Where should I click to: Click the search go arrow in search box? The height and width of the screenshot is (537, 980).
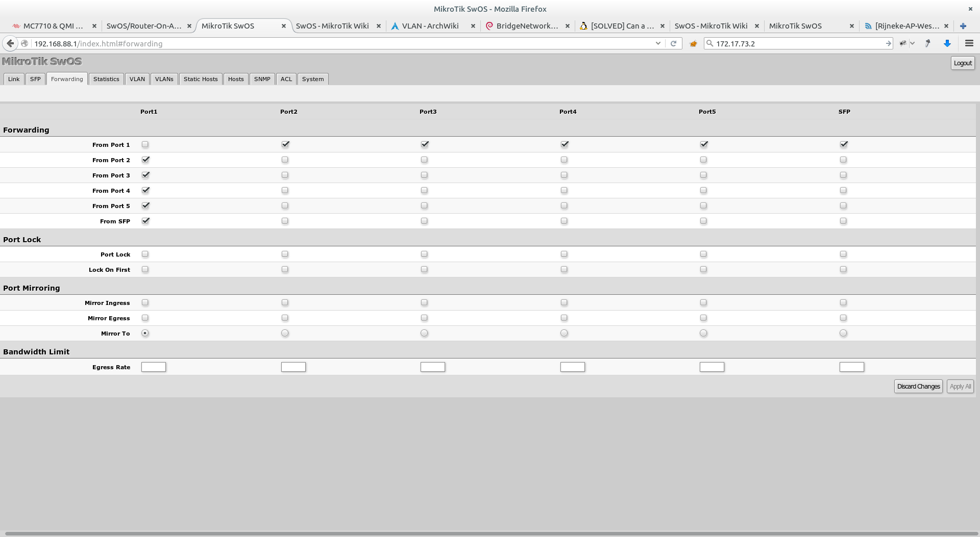point(888,44)
